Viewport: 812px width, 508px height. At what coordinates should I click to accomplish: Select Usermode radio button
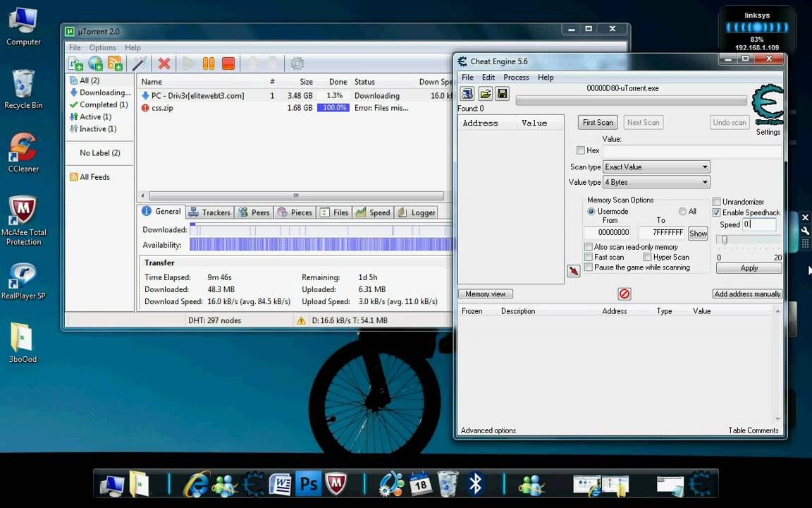point(591,212)
